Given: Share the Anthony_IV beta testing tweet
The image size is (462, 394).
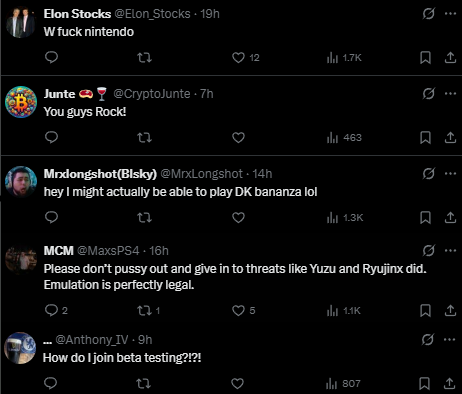Looking at the screenshot, I should 449,384.
